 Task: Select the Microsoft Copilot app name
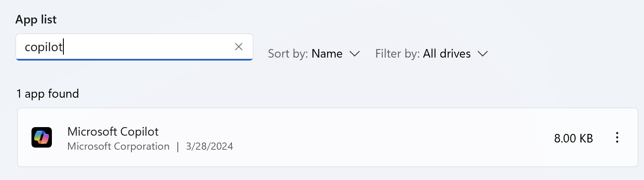(113, 131)
